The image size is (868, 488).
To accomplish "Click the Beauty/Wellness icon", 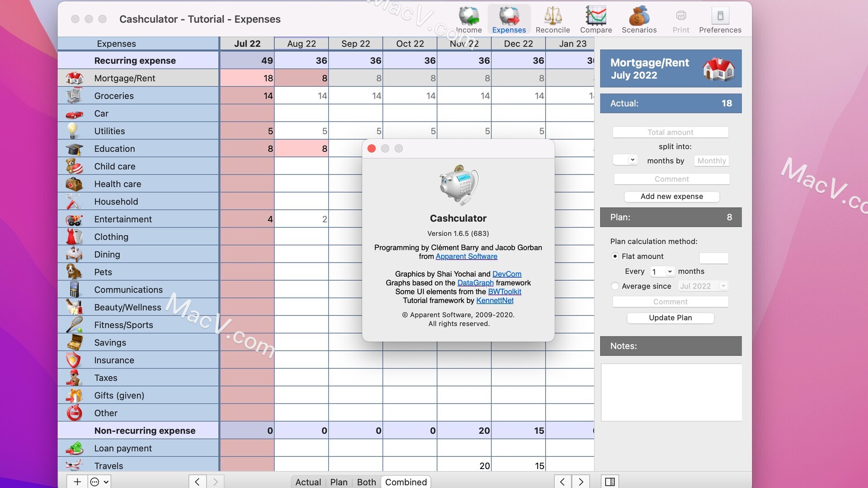I will [x=74, y=307].
